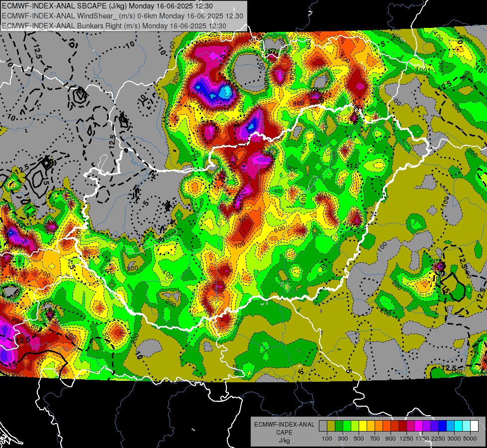Viewport: 487px width, 448px height.
Task: Click the pale cyan swatch before 5000
Action: (467, 426)
